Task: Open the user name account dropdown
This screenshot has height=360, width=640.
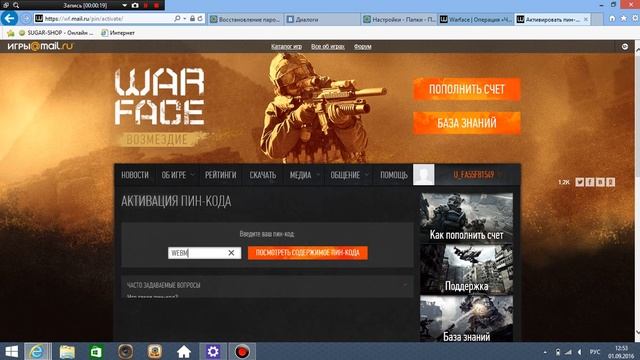Action: 477,175
